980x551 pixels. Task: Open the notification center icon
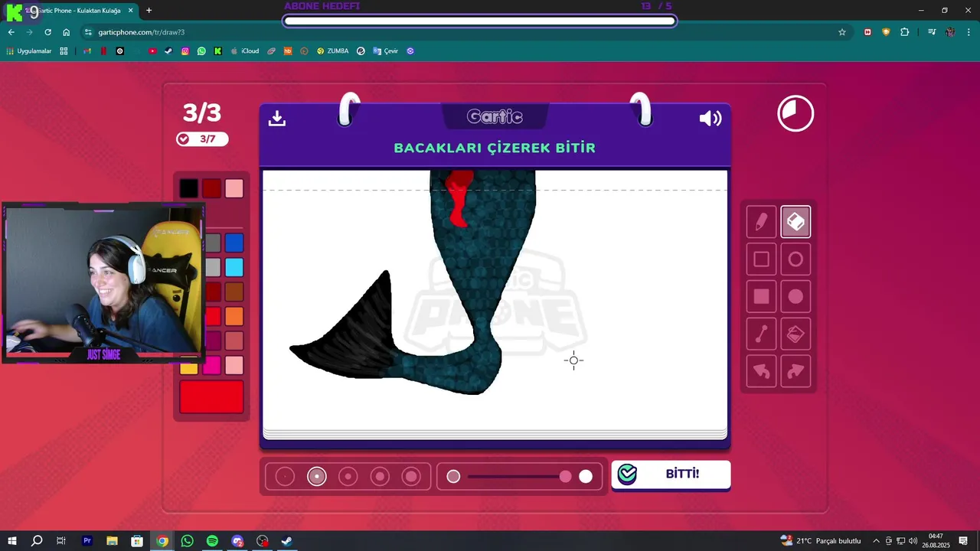[963, 541]
